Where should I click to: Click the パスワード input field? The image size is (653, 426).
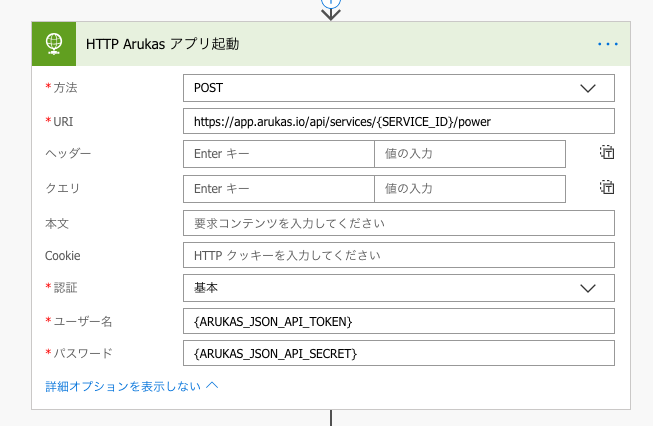[x=398, y=354]
